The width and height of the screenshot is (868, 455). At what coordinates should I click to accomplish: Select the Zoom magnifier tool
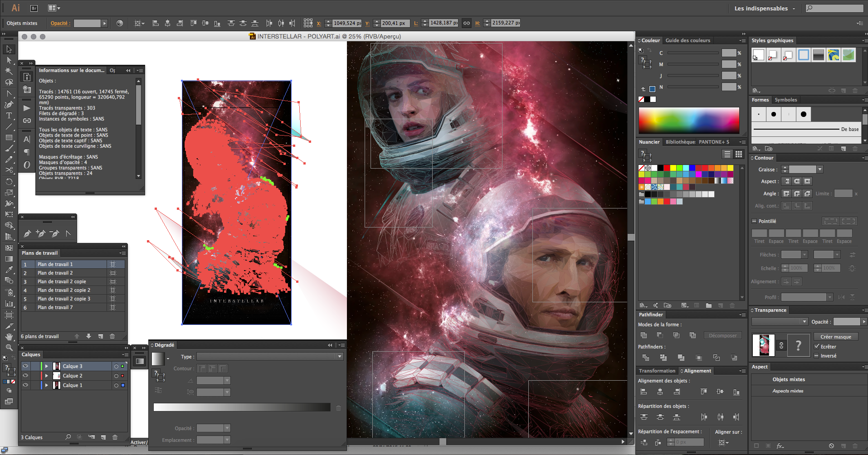tap(9, 348)
